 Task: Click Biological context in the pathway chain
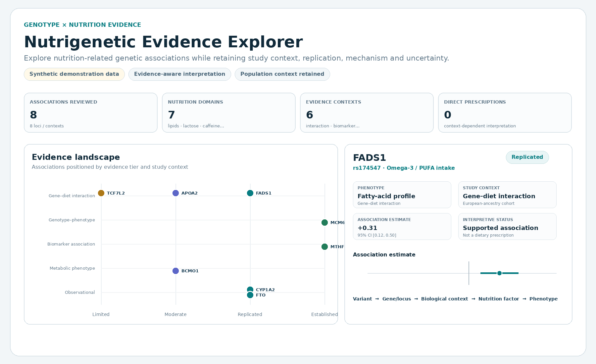pos(445,299)
